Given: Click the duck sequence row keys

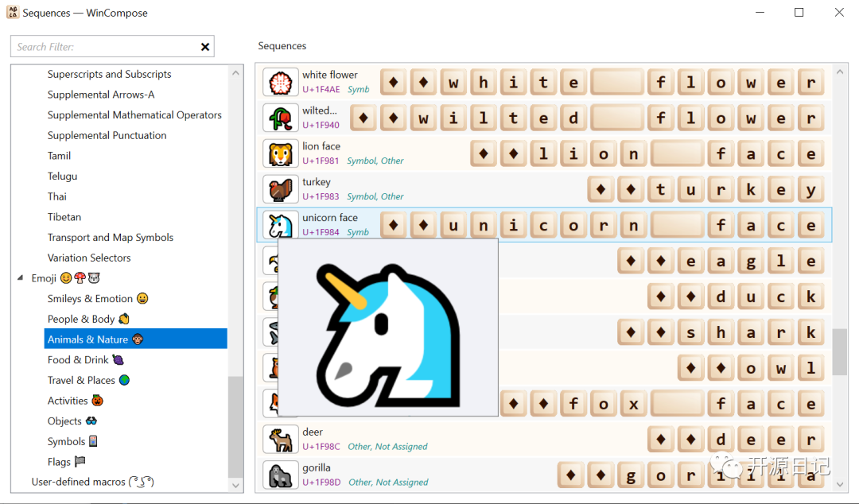Looking at the screenshot, I should pyautogui.click(x=736, y=297).
